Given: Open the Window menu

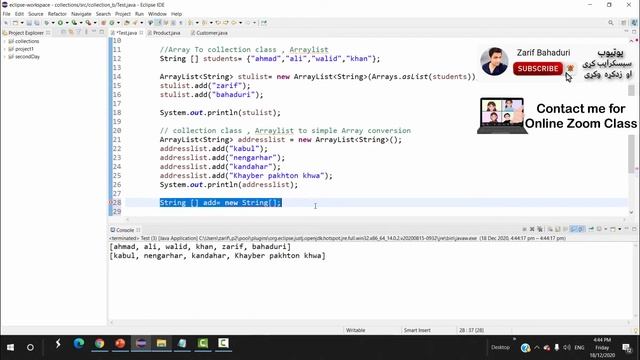Looking at the screenshot, I should coord(157,14).
